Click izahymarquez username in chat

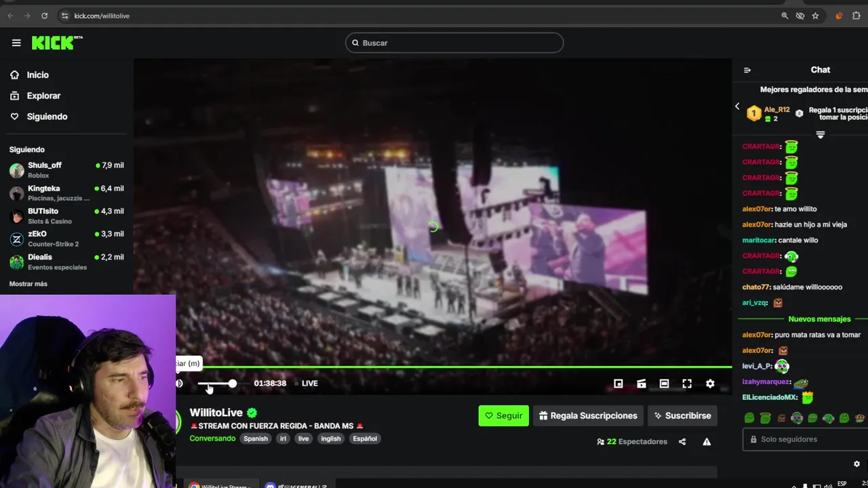point(767,382)
